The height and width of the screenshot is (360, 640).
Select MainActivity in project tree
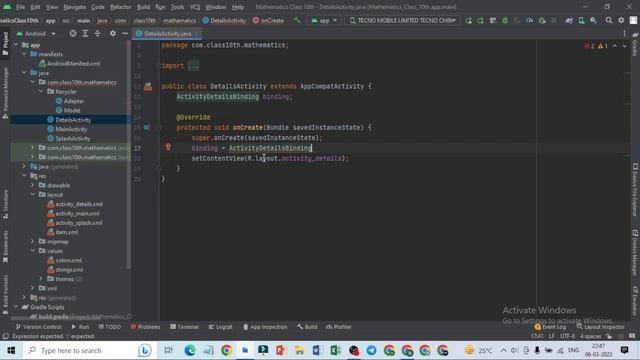click(67, 129)
